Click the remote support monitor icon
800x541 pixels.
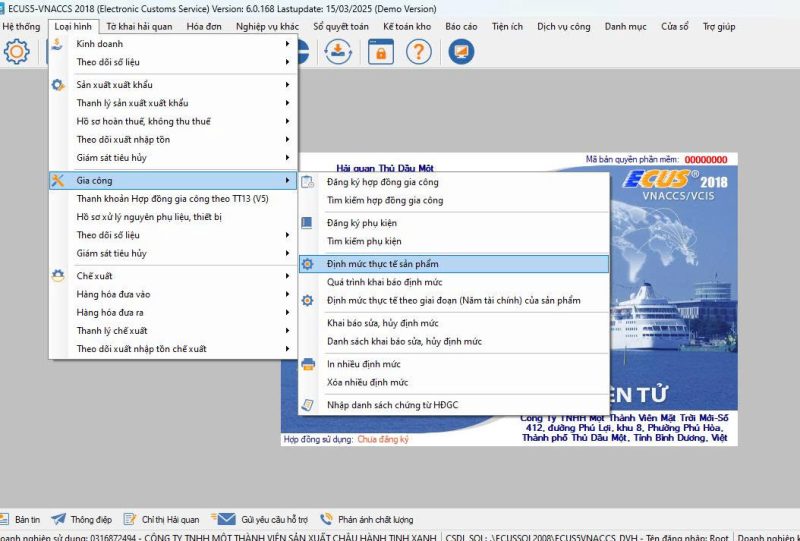click(x=461, y=52)
